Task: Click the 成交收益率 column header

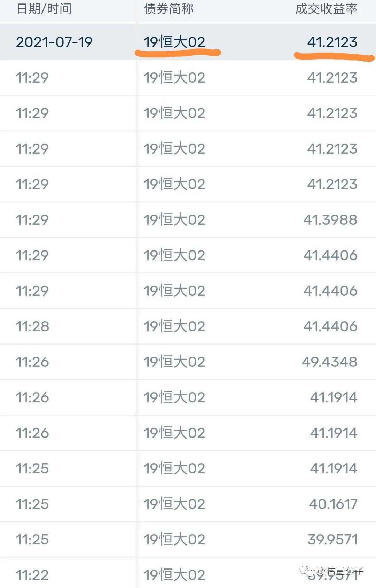Action: click(x=326, y=9)
